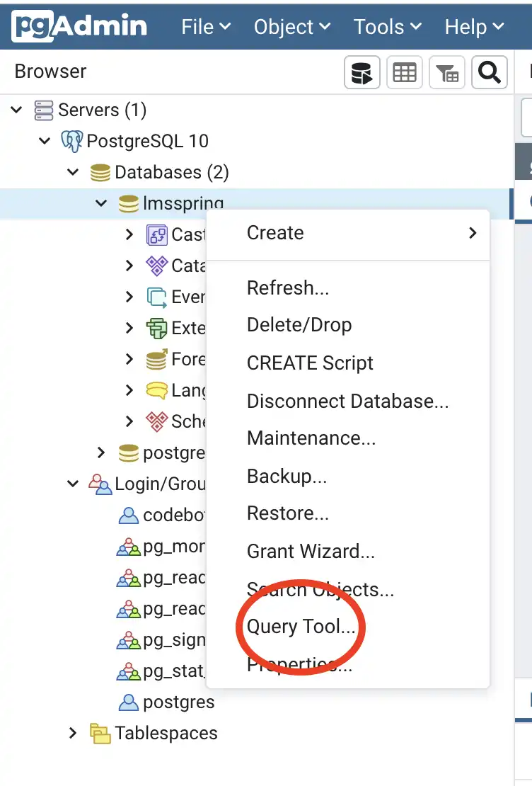Click the Query Tool icon in Browser toolbar
This screenshot has width=532, height=786.
pos(362,72)
